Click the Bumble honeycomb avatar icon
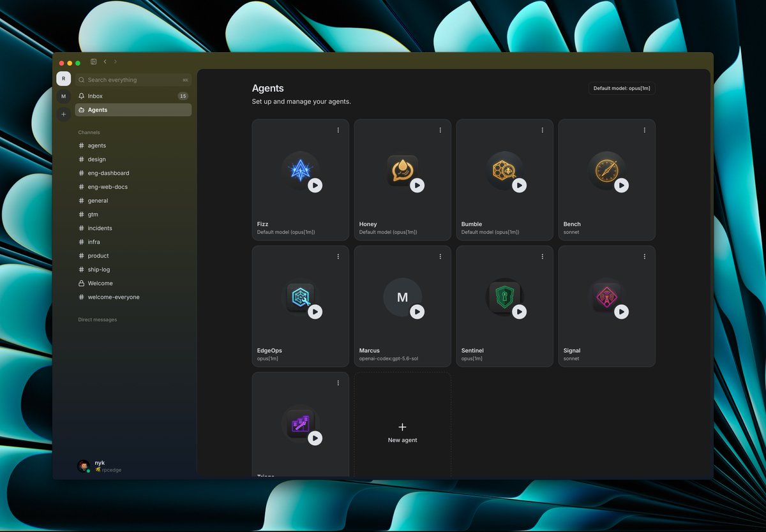The image size is (766, 532). [x=504, y=170]
